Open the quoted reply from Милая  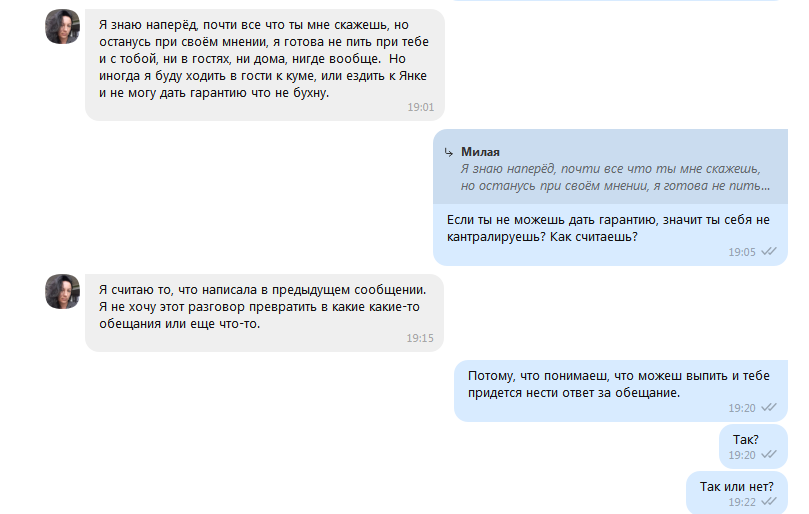click(x=610, y=169)
